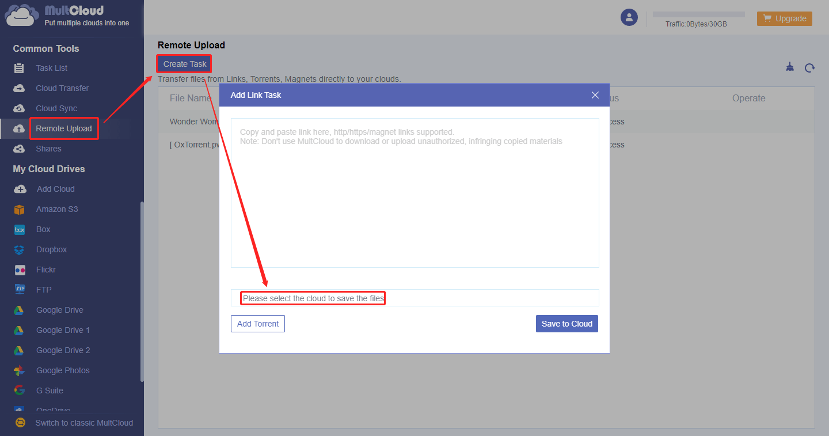Open Shares in sidebar
The image size is (830, 436).
tap(48, 149)
